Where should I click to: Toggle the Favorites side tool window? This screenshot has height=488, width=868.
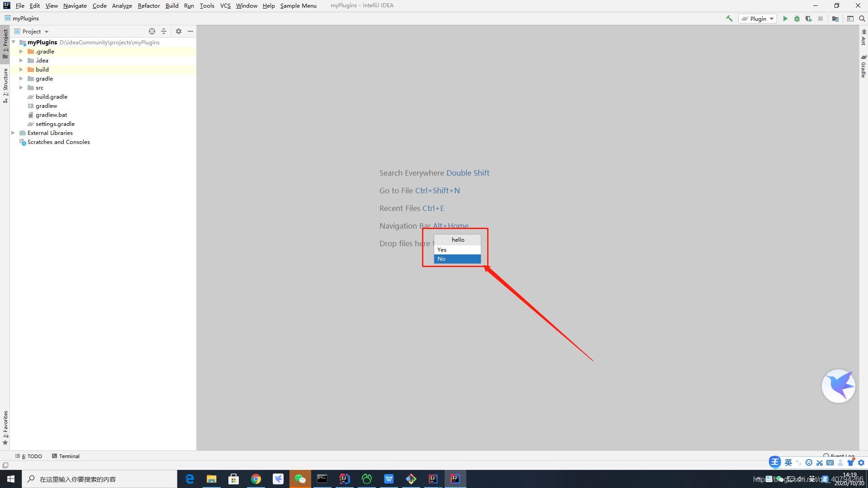click(5, 427)
